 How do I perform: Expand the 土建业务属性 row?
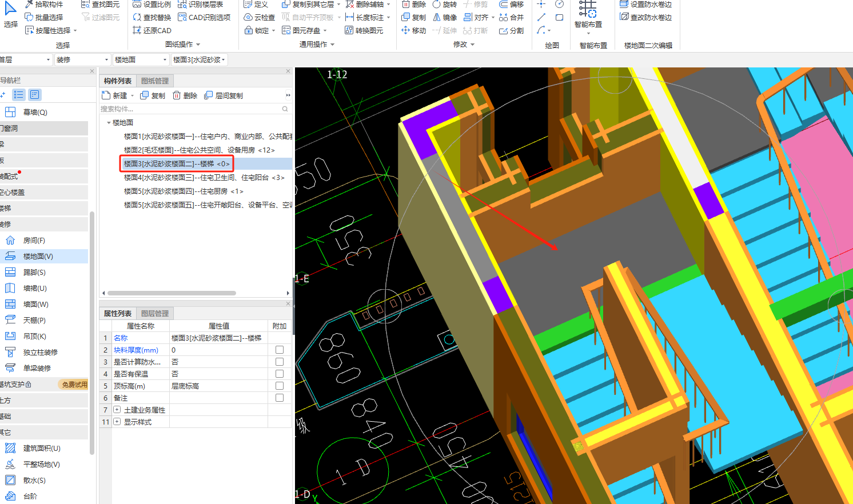click(x=117, y=410)
